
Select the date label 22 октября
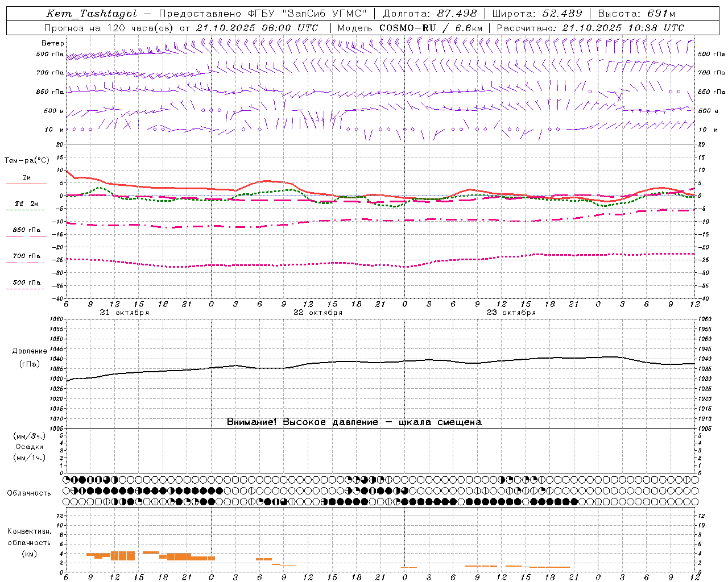point(318,313)
